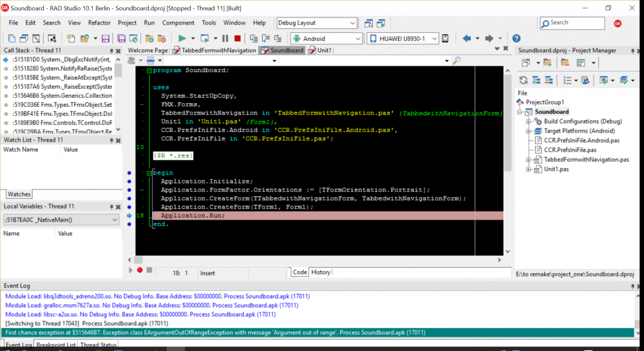
Task: Click Run Without Debugging icon
Action: (x=205, y=39)
